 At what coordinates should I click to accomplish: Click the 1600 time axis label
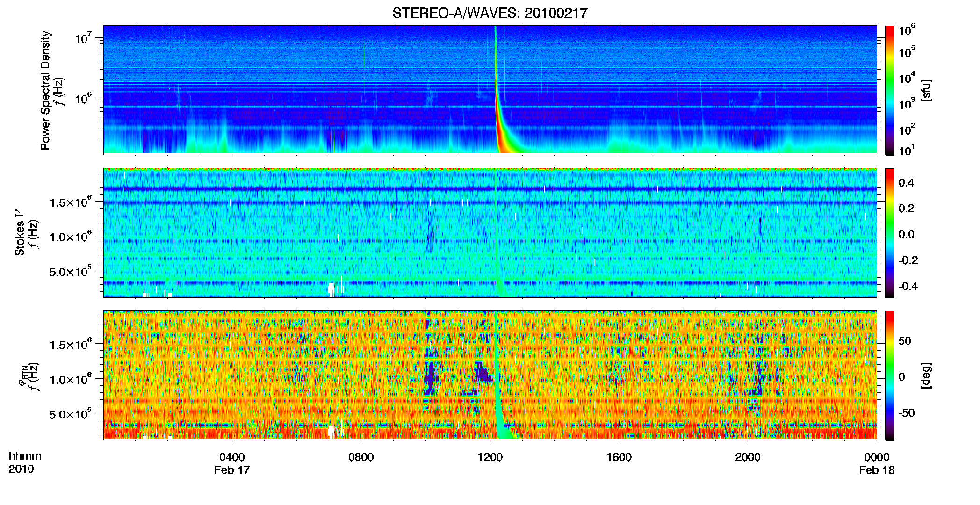point(619,457)
